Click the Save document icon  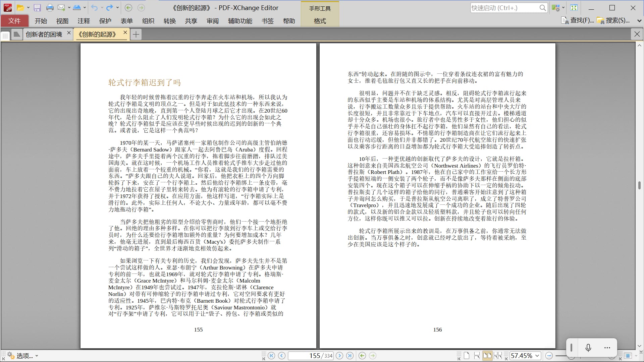(37, 8)
